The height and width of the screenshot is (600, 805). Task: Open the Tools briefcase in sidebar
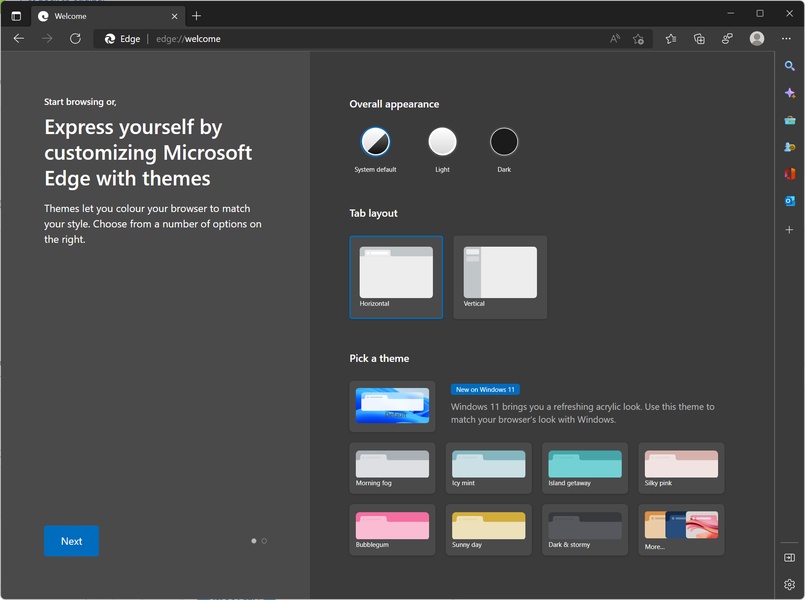click(789, 120)
